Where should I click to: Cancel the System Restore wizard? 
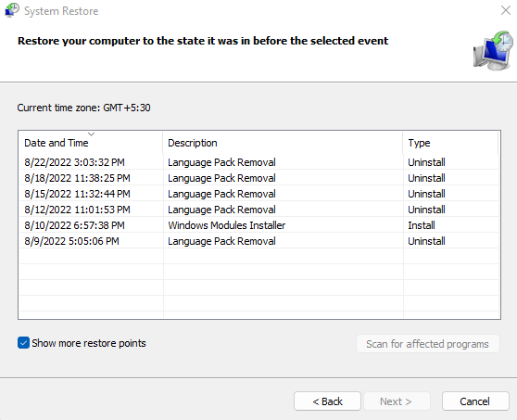coord(475,401)
